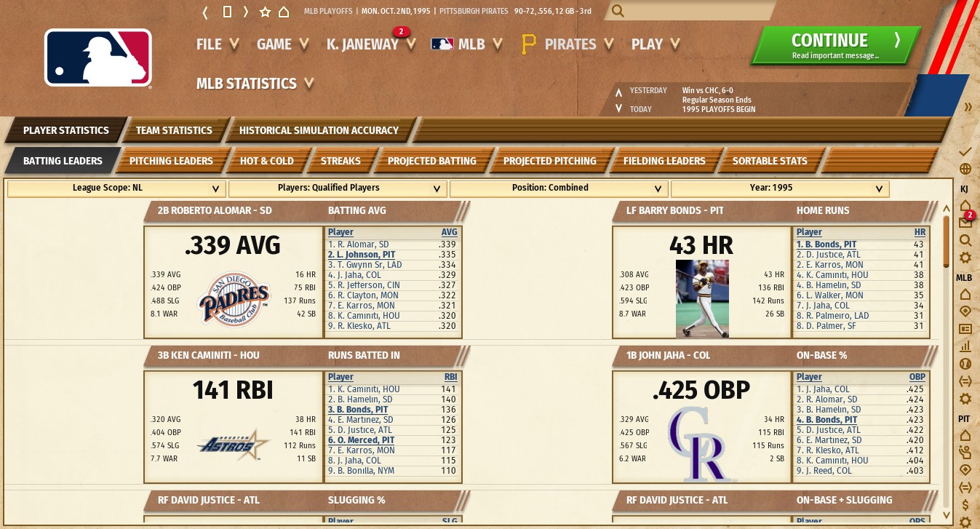980x529 pixels.
Task: Switch to the Pitching Leaders tab
Action: coord(171,161)
